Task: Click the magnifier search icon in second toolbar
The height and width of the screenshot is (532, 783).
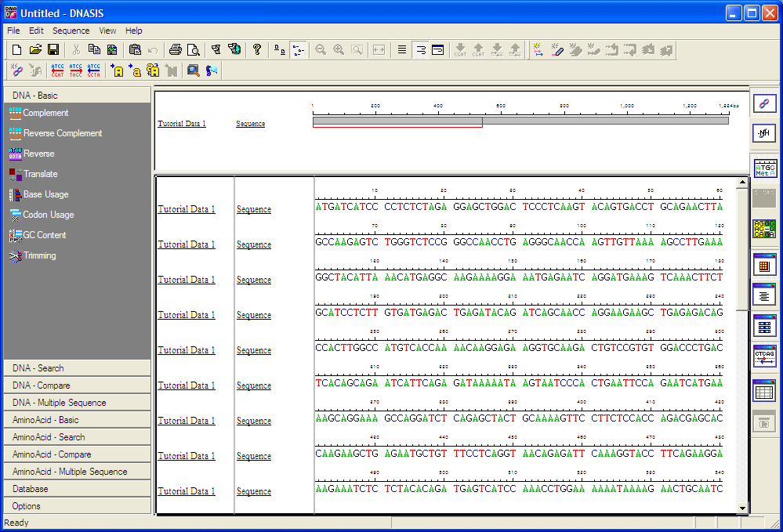Action: [193, 71]
